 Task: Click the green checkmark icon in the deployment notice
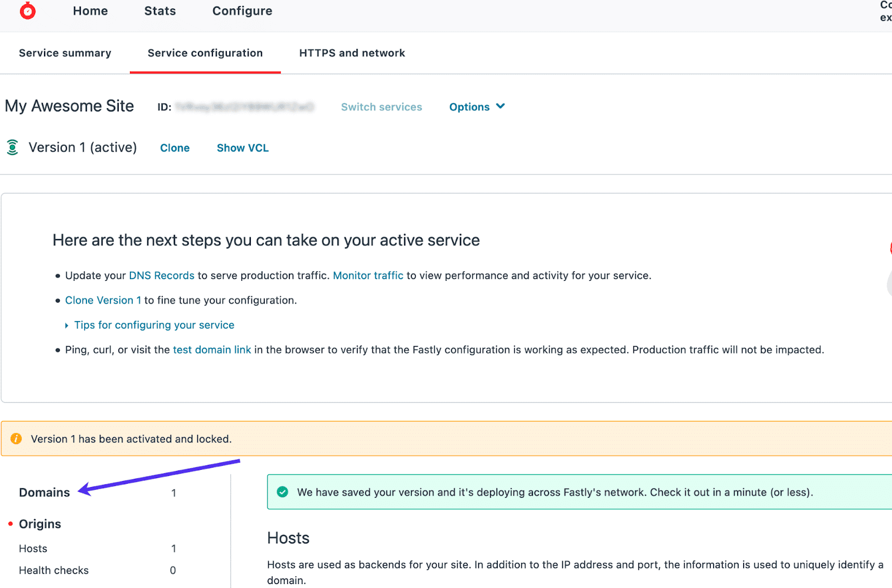(x=283, y=492)
